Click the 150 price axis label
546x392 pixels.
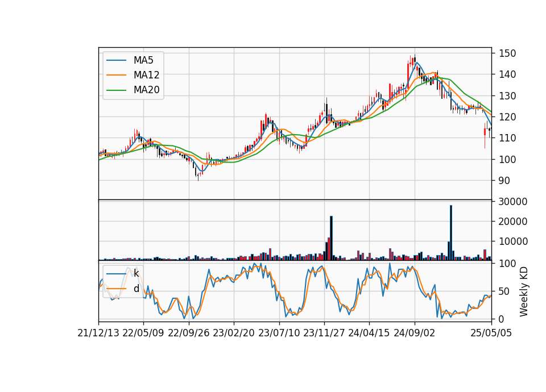coord(508,53)
